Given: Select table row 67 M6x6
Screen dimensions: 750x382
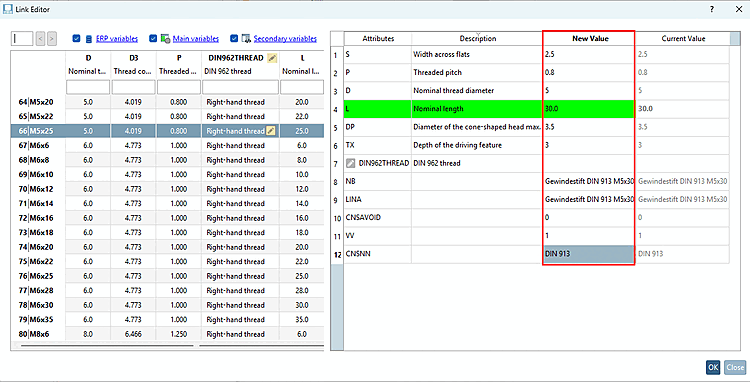Looking at the screenshot, I should tap(167, 145).
